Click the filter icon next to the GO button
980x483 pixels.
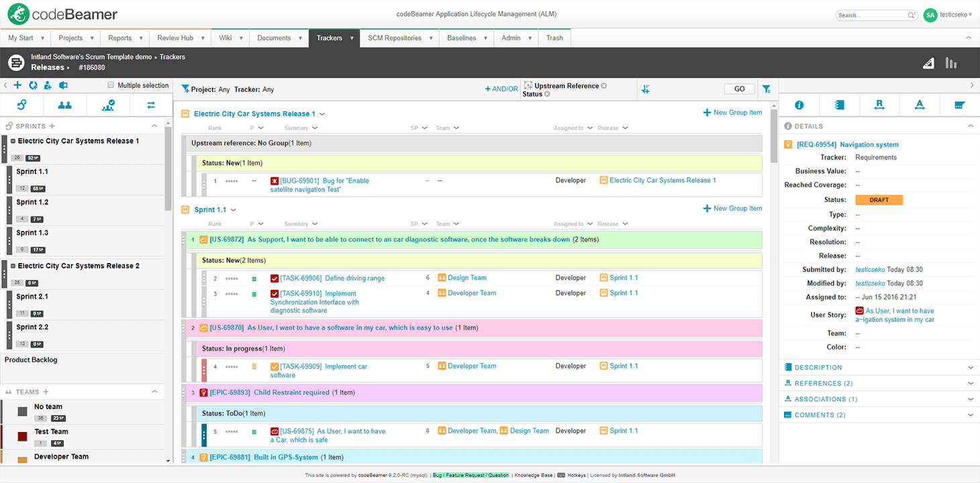[767, 89]
